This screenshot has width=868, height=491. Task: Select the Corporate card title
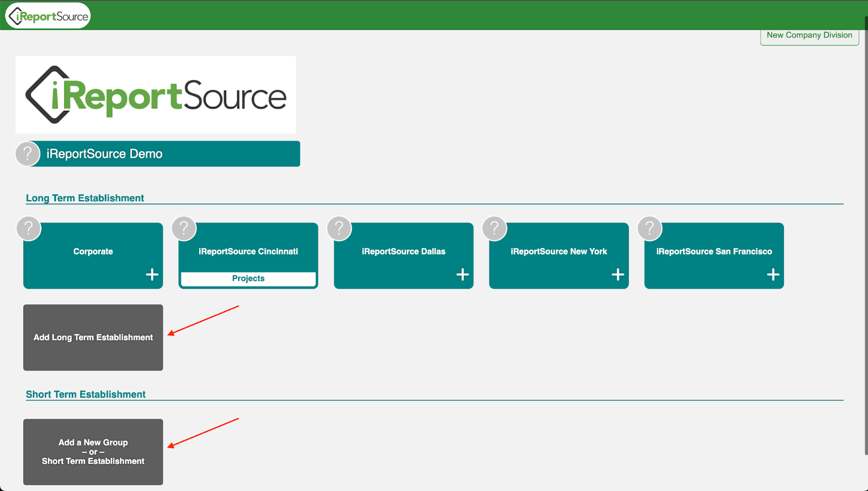click(x=93, y=251)
